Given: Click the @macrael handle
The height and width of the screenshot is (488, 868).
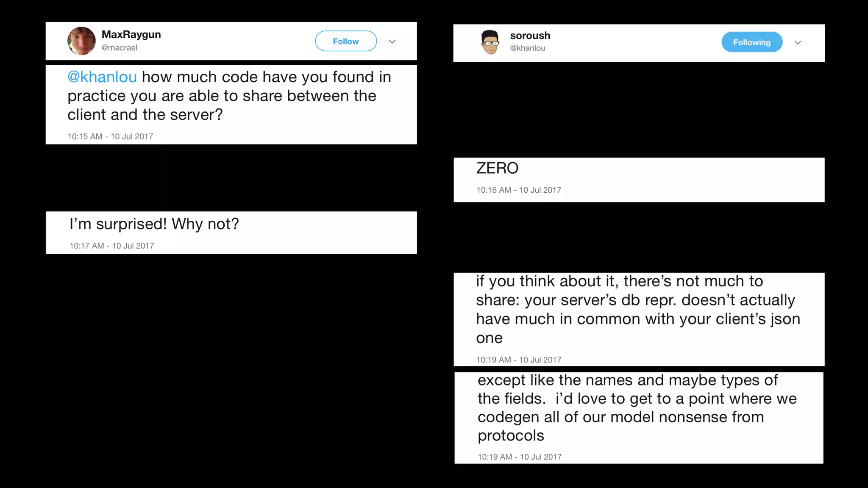Looking at the screenshot, I should [x=119, y=48].
